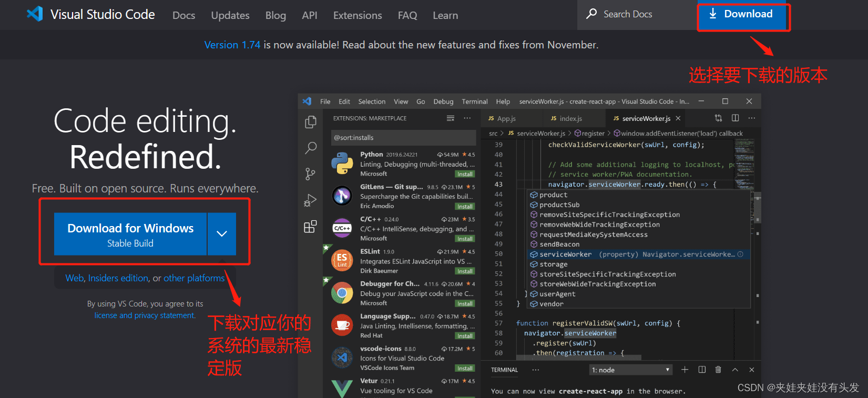Open the Run and Debug activity bar icon
Screen dimensions: 868x398
tap(311, 200)
